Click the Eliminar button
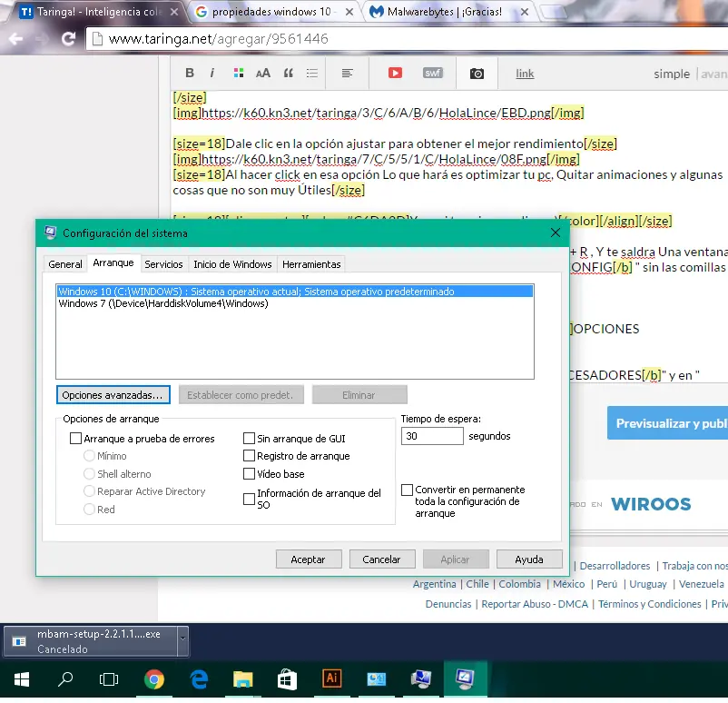728x703 pixels. 359,395
